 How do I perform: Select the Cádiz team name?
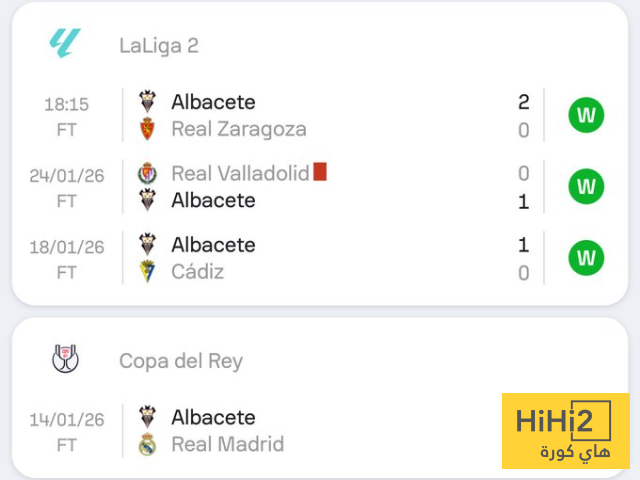tap(197, 272)
